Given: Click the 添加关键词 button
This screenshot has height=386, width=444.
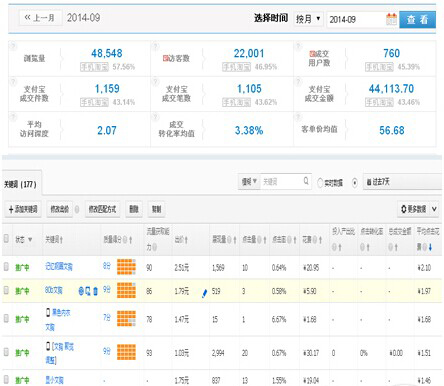Looking at the screenshot, I should click(23, 209).
